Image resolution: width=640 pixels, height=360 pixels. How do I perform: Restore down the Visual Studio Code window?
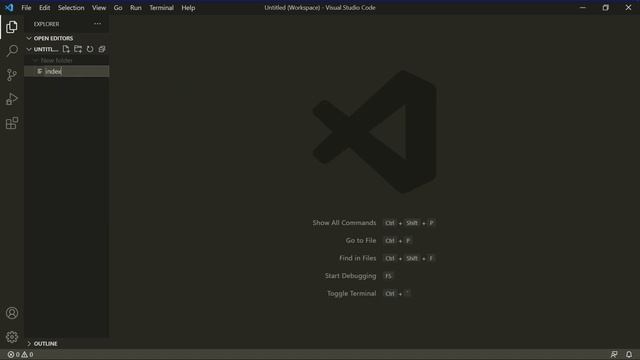pyautogui.click(x=606, y=8)
